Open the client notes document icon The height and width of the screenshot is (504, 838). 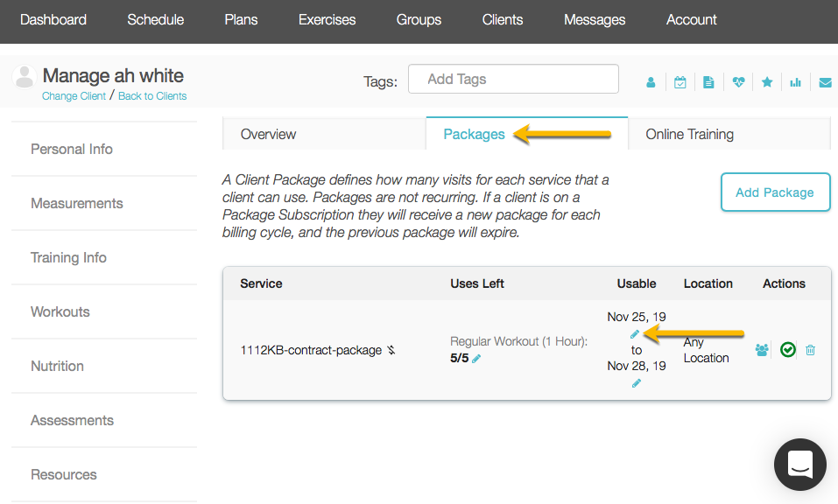point(708,80)
